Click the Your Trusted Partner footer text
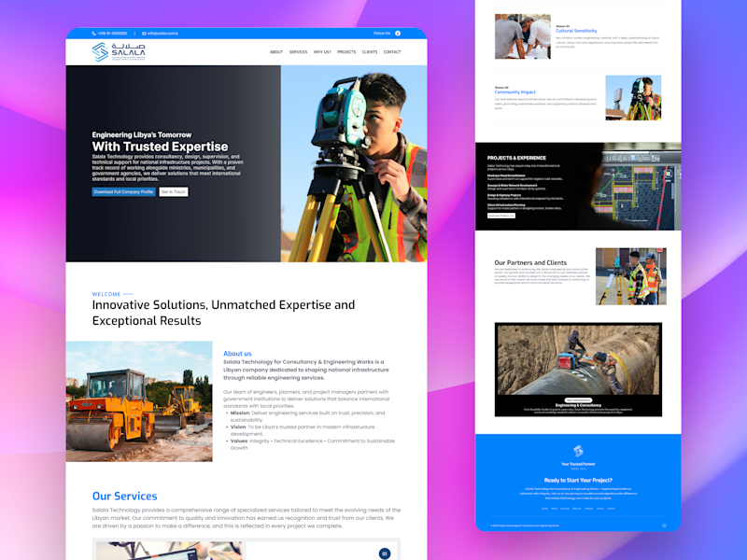 (x=578, y=464)
